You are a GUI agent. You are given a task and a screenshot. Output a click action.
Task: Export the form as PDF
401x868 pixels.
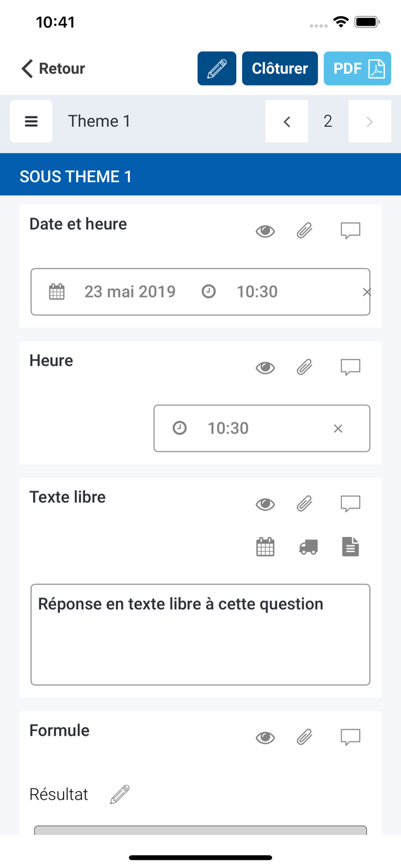coord(357,68)
